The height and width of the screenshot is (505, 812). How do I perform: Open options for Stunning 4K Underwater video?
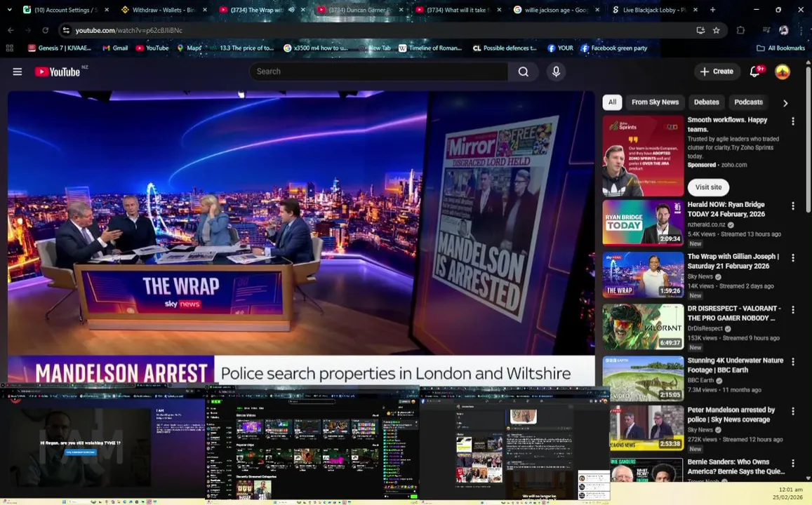coord(793,362)
